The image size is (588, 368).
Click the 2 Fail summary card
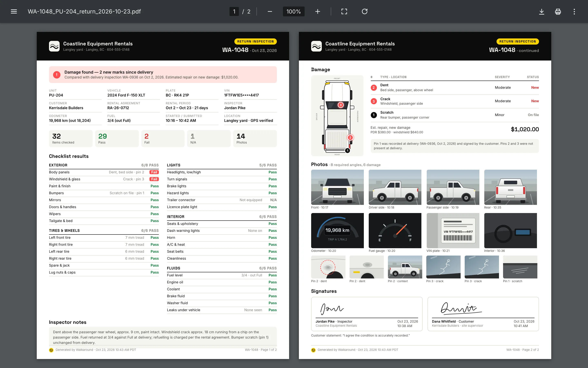[x=163, y=138]
